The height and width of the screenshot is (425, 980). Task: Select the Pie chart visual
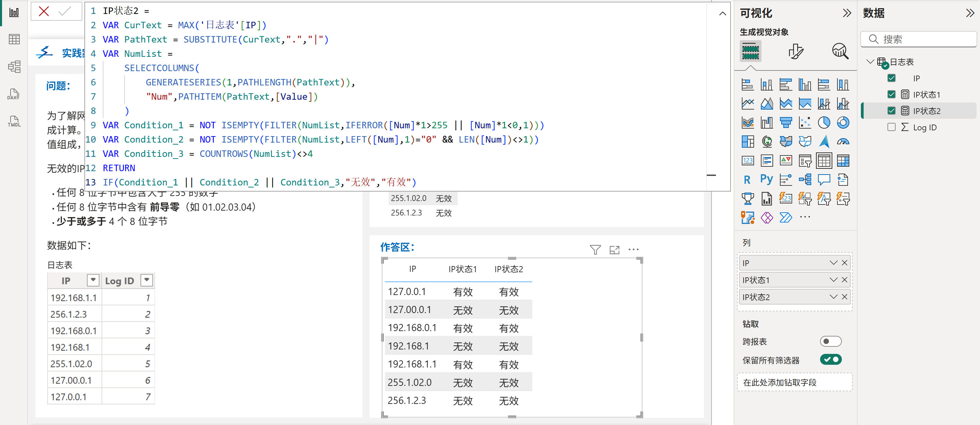823,122
